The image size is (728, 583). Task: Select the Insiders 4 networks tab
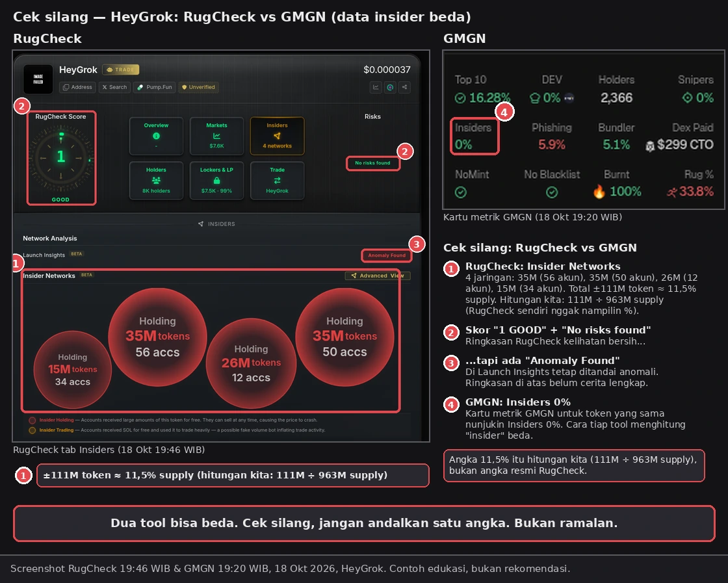pos(277,136)
